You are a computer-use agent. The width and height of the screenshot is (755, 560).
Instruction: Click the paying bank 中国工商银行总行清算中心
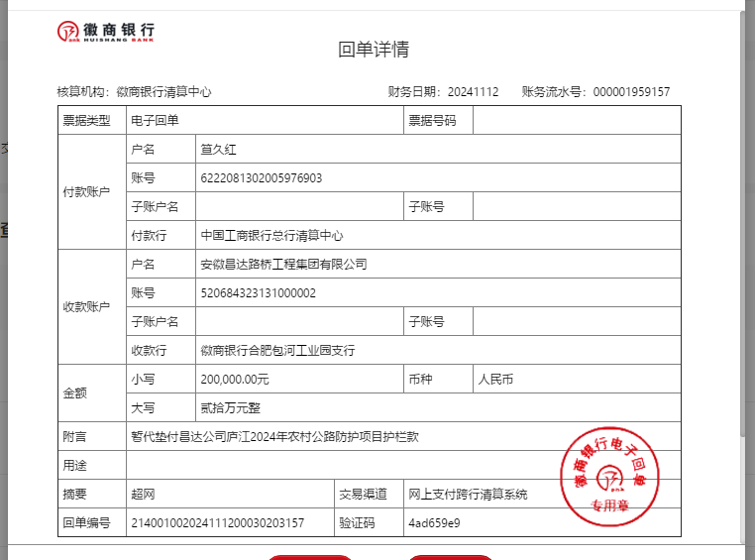(271, 236)
